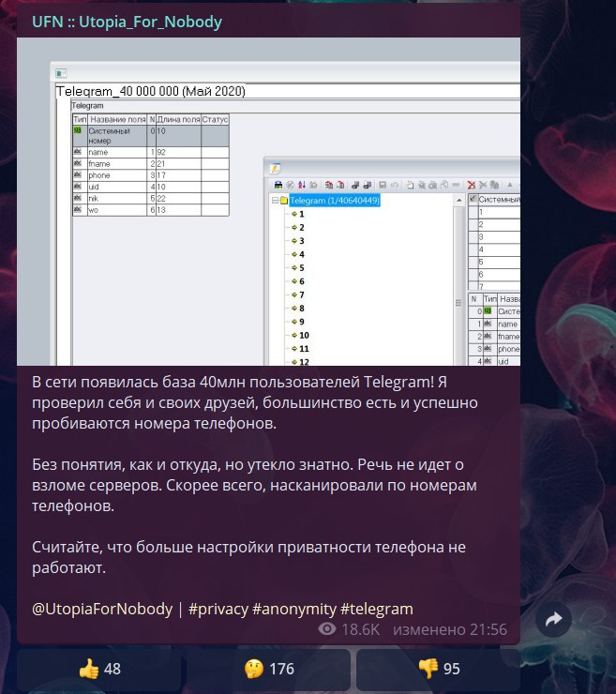Screen dimensions: 616x694
Task: Open the UFN :: Utopia_For_Nobody channel title
Action: 127,22
